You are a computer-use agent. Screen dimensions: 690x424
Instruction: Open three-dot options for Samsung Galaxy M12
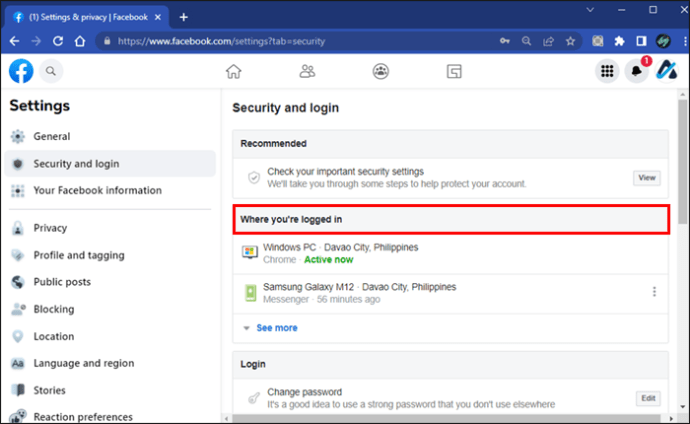pyautogui.click(x=654, y=292)
